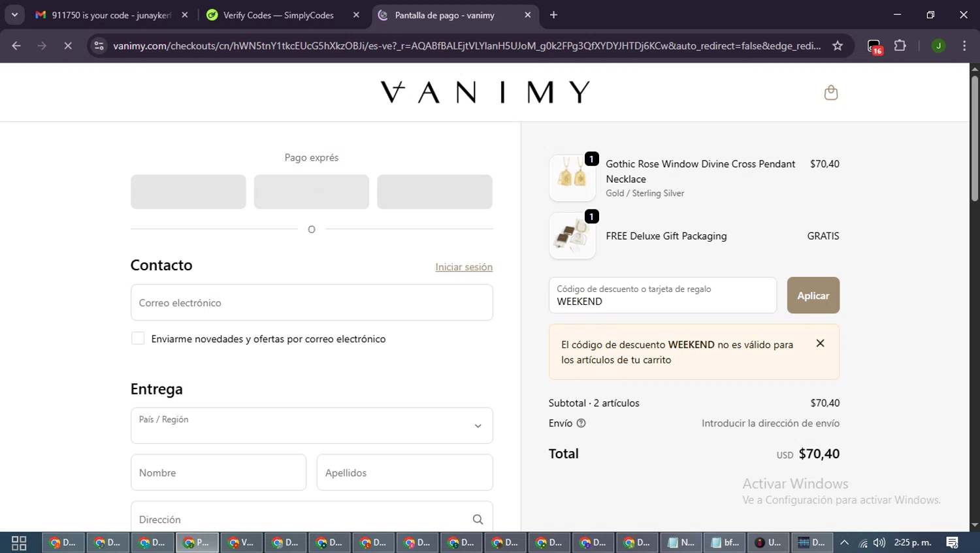This screenshot has width=980, height=553.
Task: Click the third express payment button
Action: coord(434,192)
